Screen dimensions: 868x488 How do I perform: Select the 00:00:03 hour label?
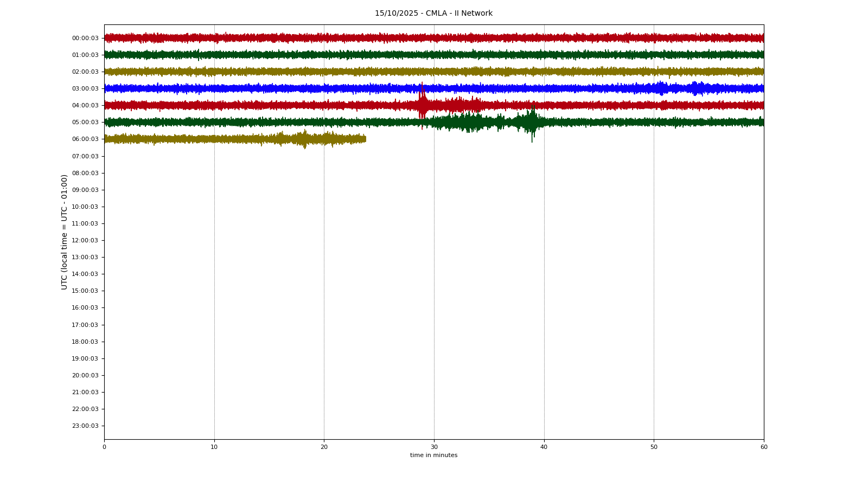tap(85, 38)
